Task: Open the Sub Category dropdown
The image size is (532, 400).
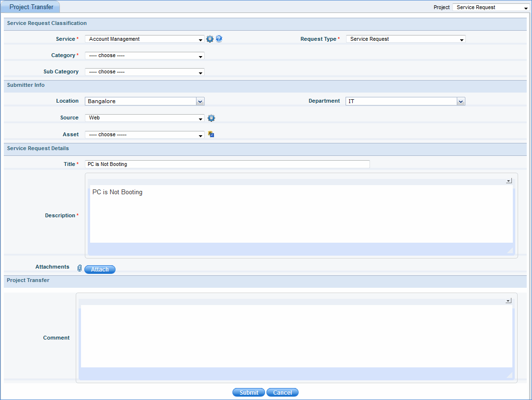Action: pyautogui.click(x=145, y=72)
